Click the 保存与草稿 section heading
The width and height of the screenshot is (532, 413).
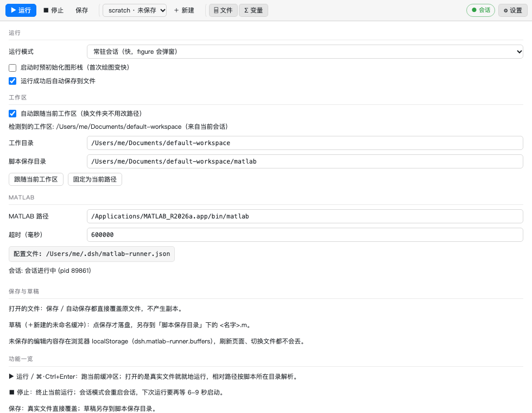click(x=24, y=291)
